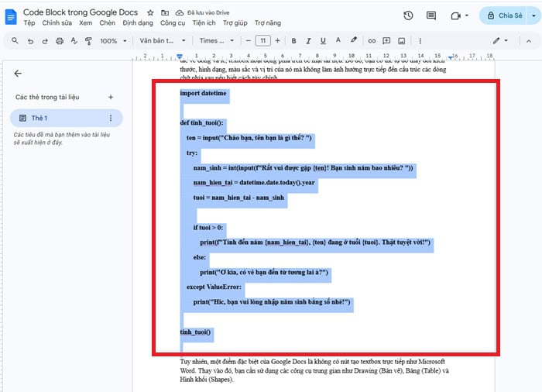
Task: Open the paragraph style Văn bản dropdown
Action: (163, 41)
